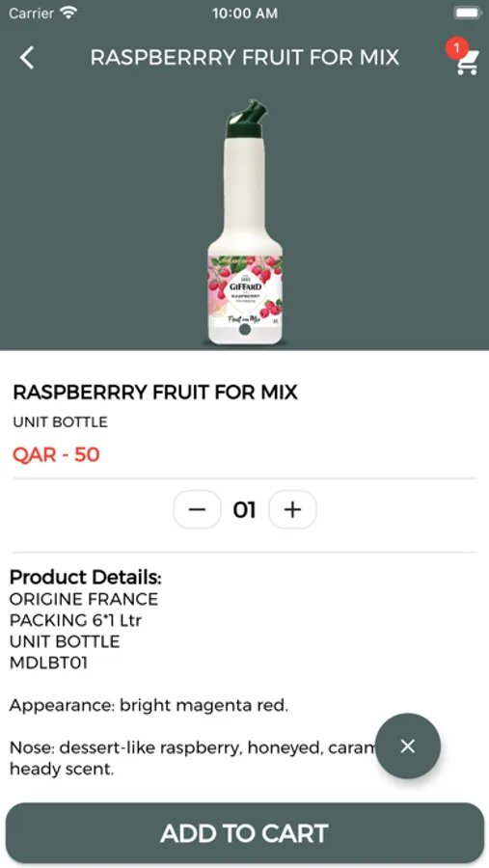Tap the back arrow icon
The height and width of the screenshot is (868, 489).
27,58
